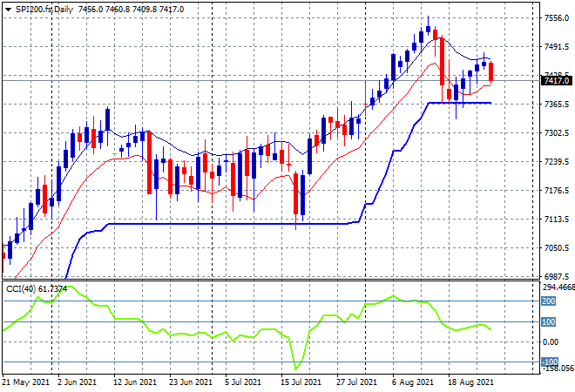Click the 27 Jul 2021 date label
Screen dimensions: 575x392
click(x=356, y=382)
